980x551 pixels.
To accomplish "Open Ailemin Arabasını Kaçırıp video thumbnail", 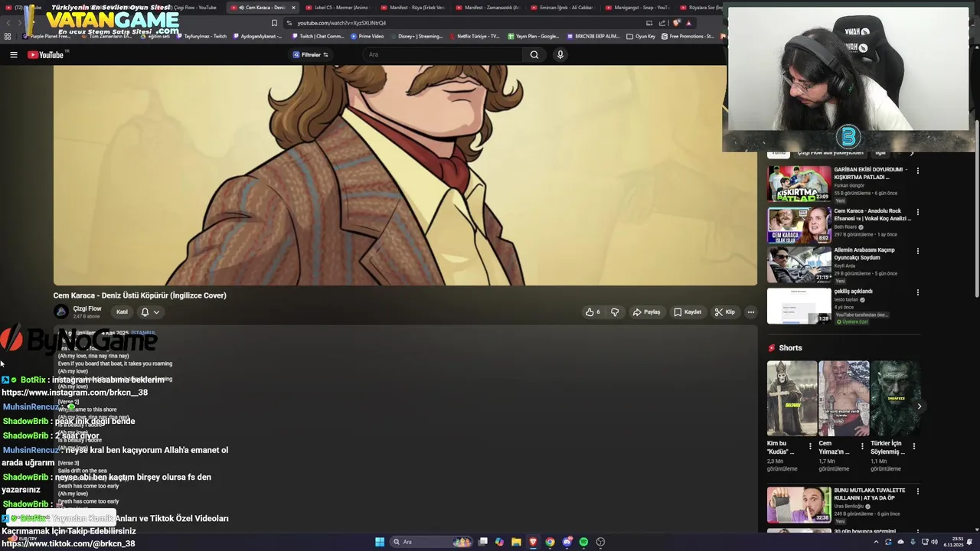I will pos(799,265).
